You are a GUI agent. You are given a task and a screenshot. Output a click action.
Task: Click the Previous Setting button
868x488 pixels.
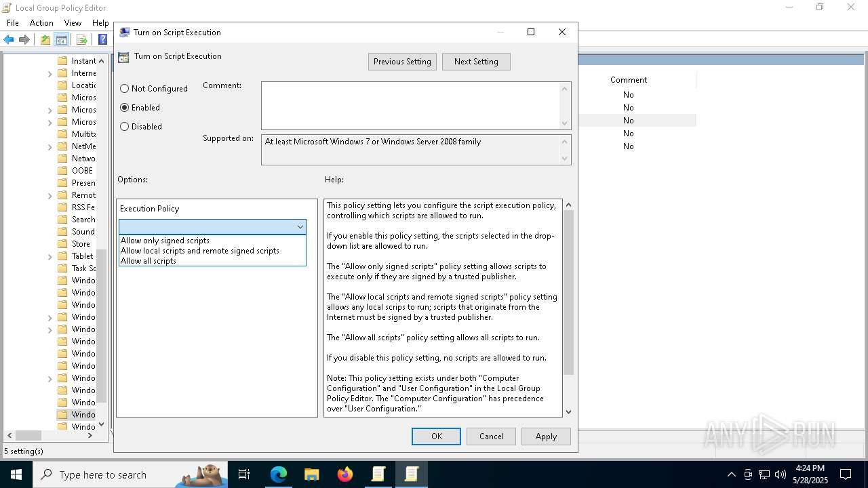point(402,62)
